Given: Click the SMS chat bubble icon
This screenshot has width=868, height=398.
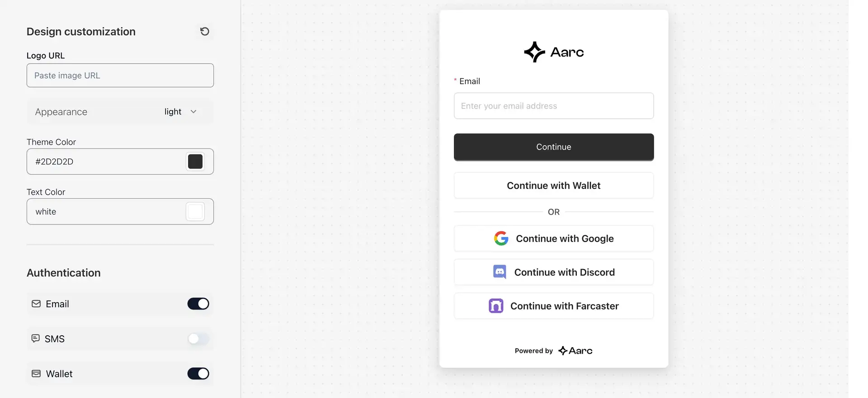Looking at the screenshot, I should 36,338.
